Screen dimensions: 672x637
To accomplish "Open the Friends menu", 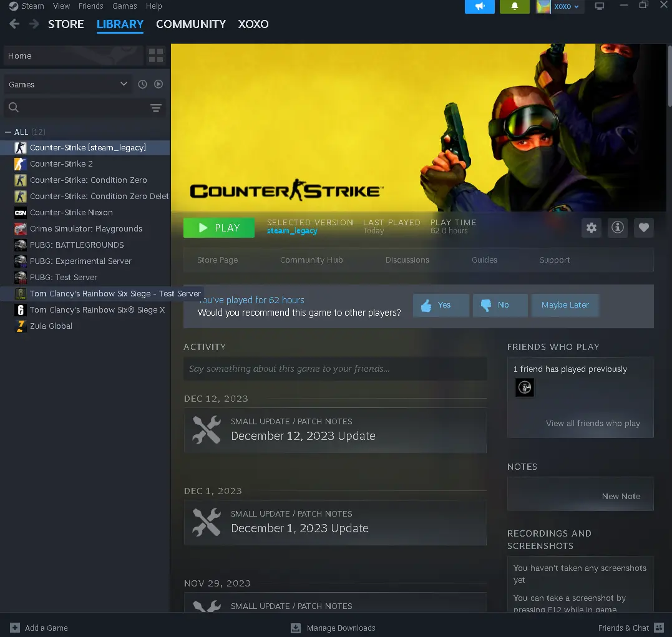I will click(91, 6).
